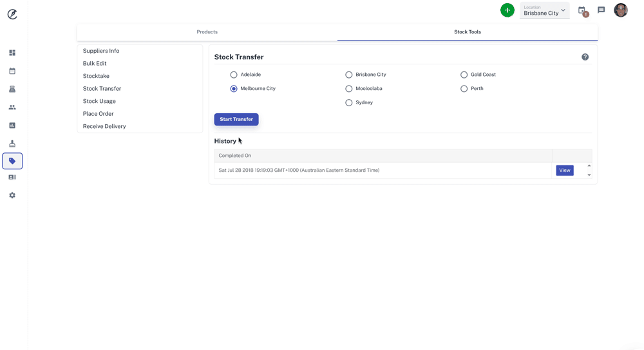Select the Adelaide radio button
Viewport: 644px width, 350px height.
234,75
